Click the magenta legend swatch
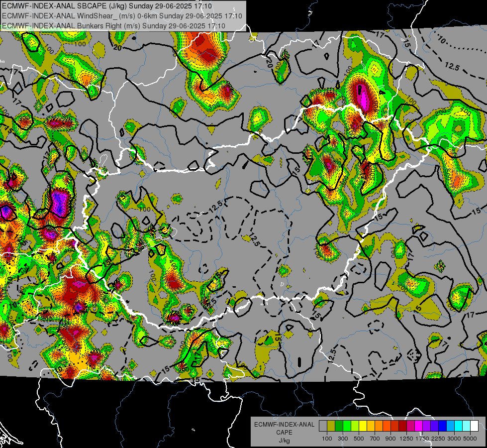This screenshot has width=487, height=448. tap(419, 426)
